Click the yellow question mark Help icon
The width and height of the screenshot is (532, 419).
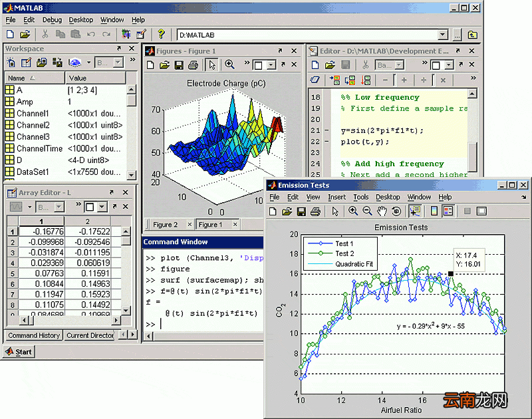161,34
